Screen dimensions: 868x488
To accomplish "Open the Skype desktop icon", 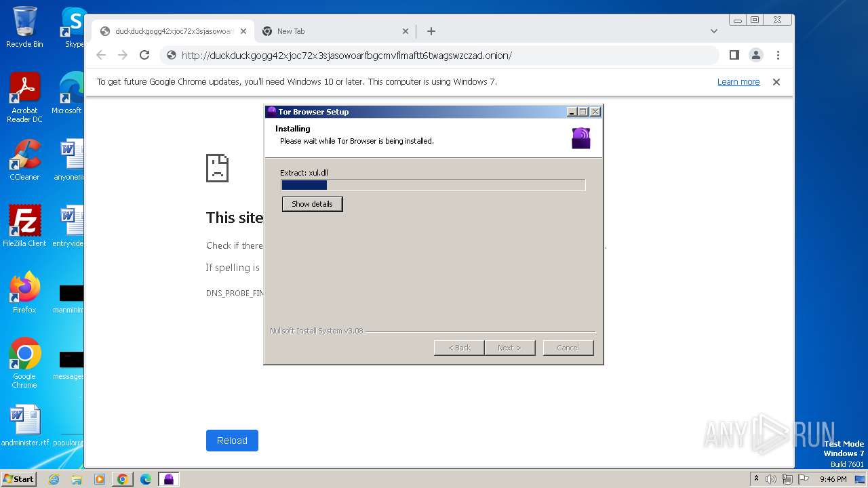I will point(73,27).
